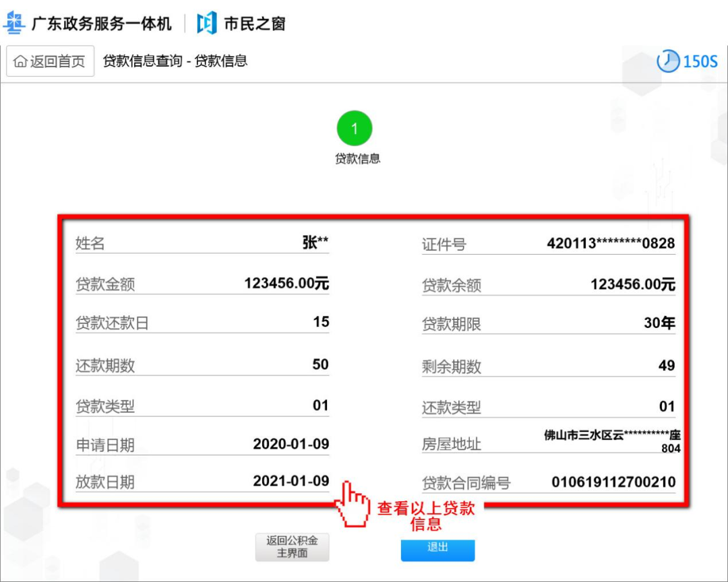The height and width of the screenshot is (582, 728).
Task: Click the 贷款信息 step label
Action: [357, 159]
